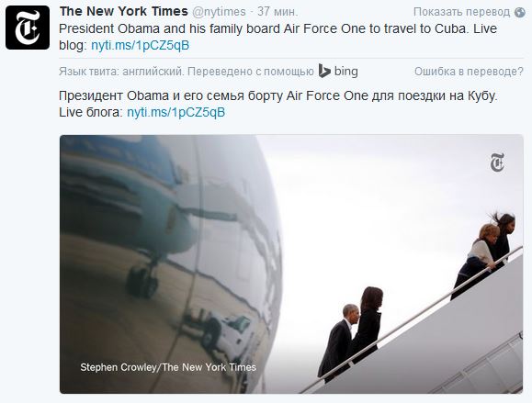Image resolution: width=532 pixels, height=403 pixels.
Task: Open nyti.ms link in original tweet
Action: (x=141, y=45)
